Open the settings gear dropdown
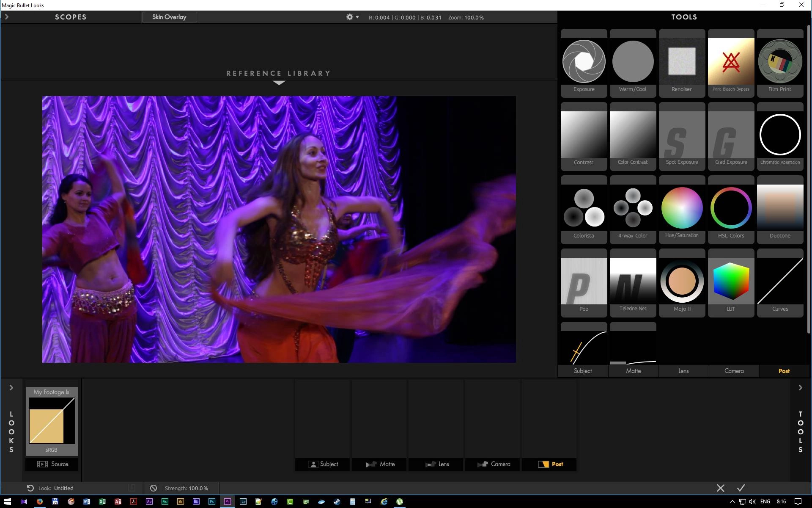The height and width of the screenshot is (508, 812). pyautogui.click(x=352, y=17)
